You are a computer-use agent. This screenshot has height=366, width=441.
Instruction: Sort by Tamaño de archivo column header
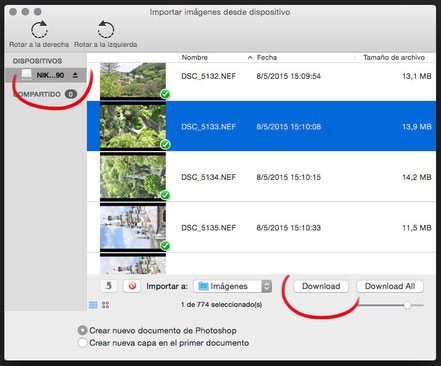pyautogui.click(x=394, y=57)
